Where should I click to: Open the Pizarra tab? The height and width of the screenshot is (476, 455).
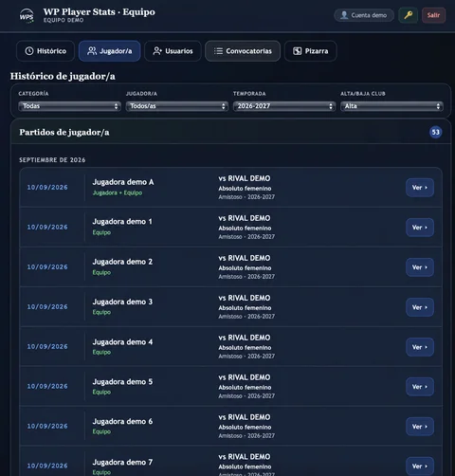[x=311, y=51]
